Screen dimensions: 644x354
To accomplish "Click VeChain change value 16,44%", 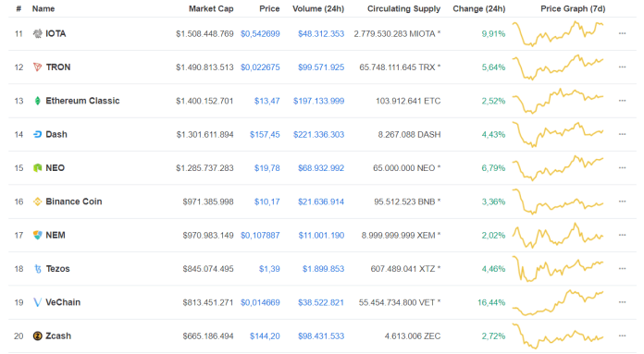I will point(491,303).
